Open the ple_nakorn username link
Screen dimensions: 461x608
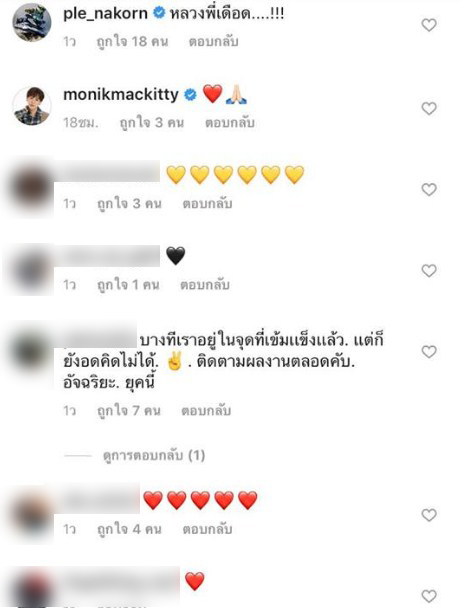(x=105, y=14)
